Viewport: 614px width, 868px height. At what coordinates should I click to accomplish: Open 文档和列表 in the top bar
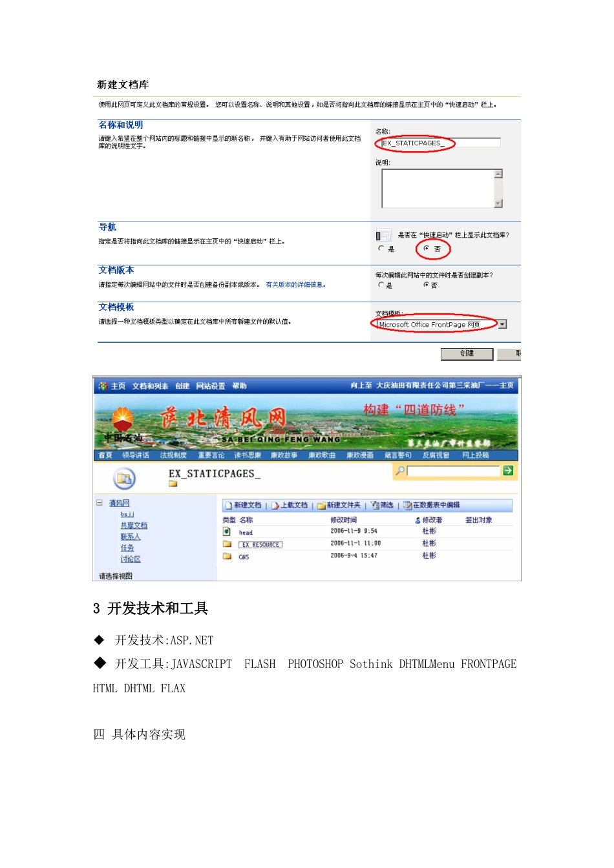pos(150,386)
